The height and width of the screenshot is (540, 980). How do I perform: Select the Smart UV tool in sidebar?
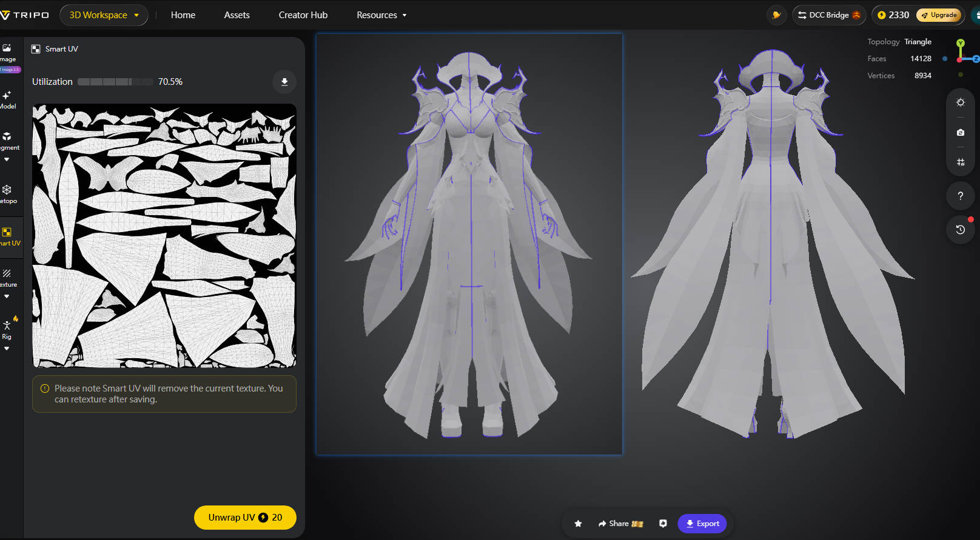click(8, 237)
